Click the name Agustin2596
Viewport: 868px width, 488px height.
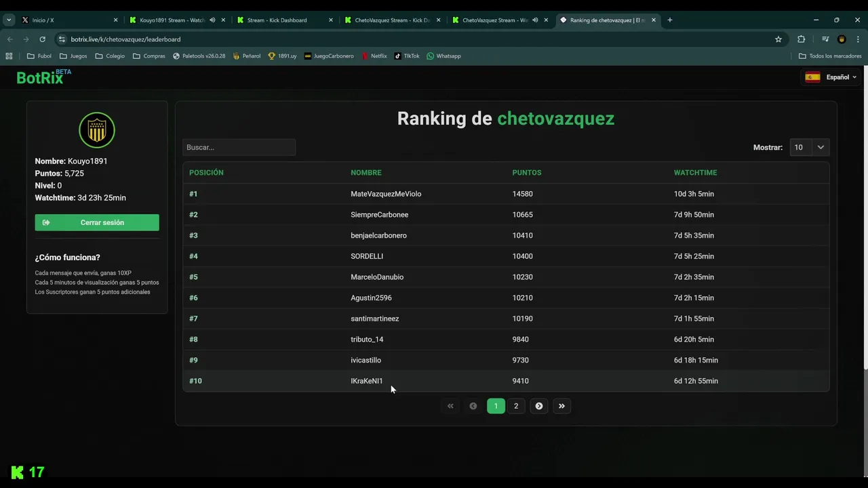371,298
